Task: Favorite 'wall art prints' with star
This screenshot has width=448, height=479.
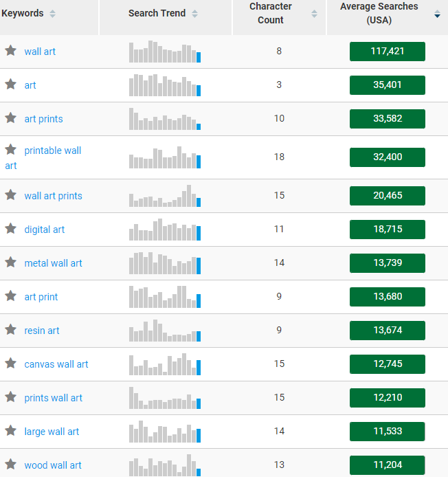Action: coord(11,195)
